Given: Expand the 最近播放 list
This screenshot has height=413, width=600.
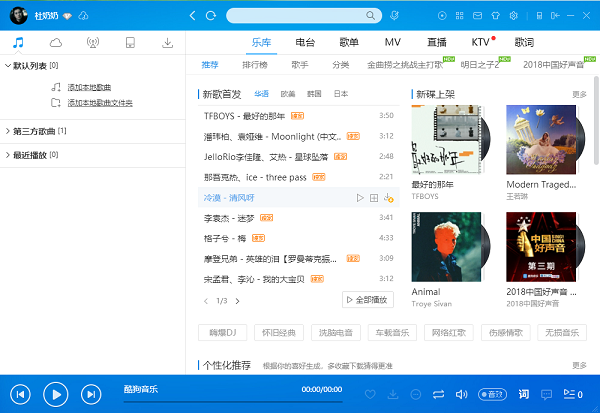Looking at the screenshot, I should point(7,155).
